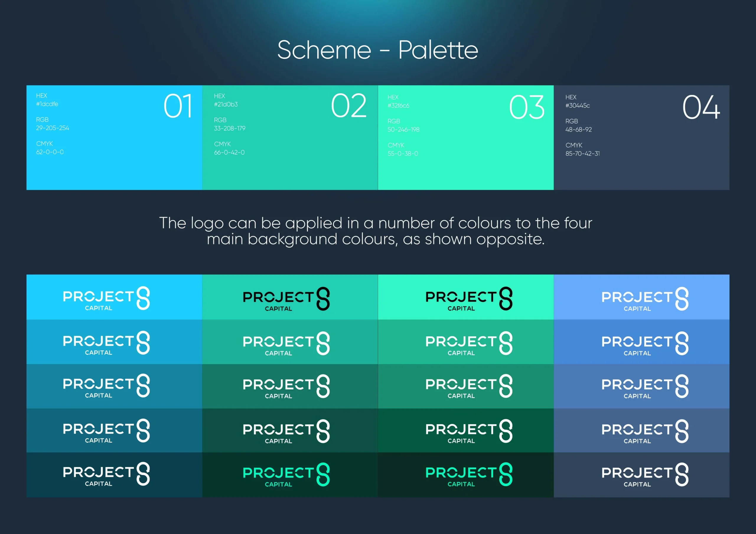Click the HEX #32f6c6 label
This screenshot has width=756, height=534.
click(398, 106)
